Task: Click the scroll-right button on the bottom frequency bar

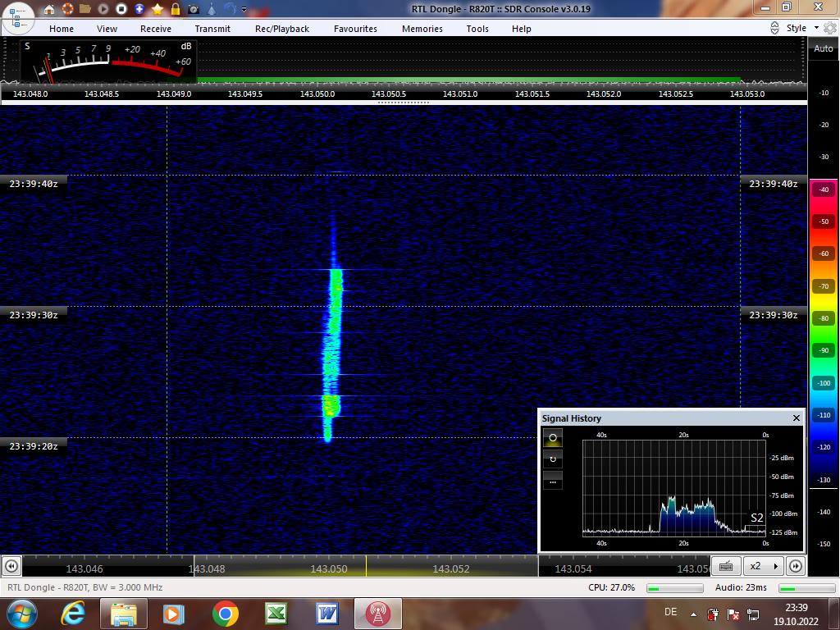Action: point(795,566)
